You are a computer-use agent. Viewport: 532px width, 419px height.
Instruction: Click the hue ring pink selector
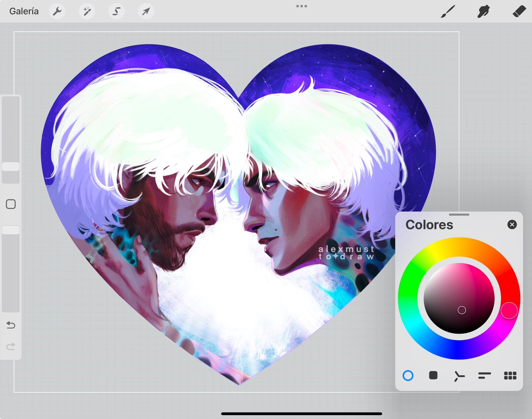coord(509,310)
